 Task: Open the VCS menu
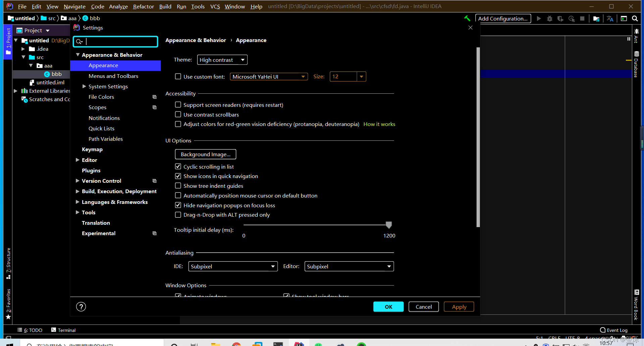pos(215,6)
